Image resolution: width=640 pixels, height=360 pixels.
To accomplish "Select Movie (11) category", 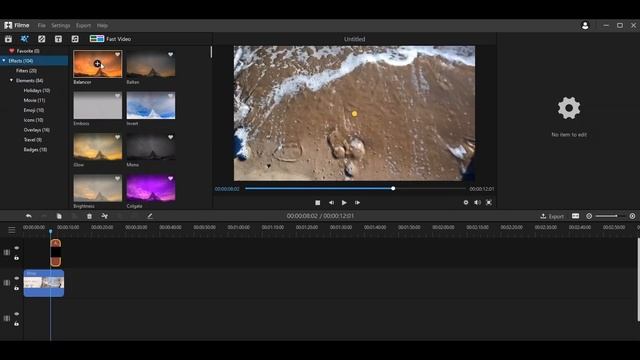I will (34, 100).
